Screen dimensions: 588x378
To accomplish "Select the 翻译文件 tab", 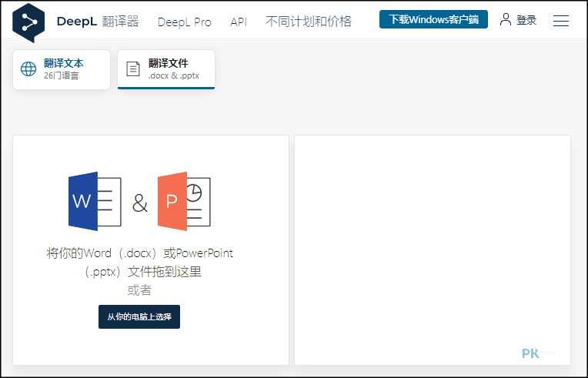I will [x=166, y=70].
